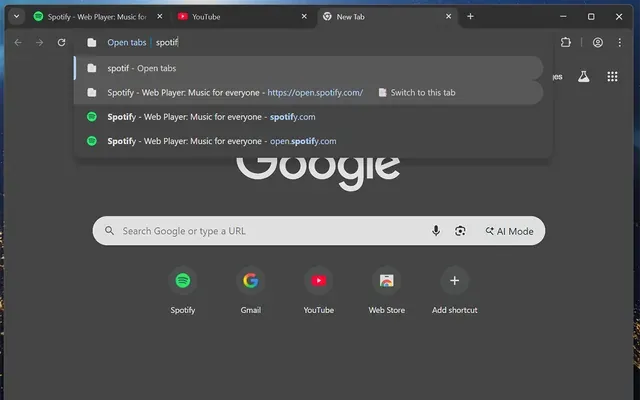
Task: Open Chrome's three-dot menu
Action: [x=620, y=42]
